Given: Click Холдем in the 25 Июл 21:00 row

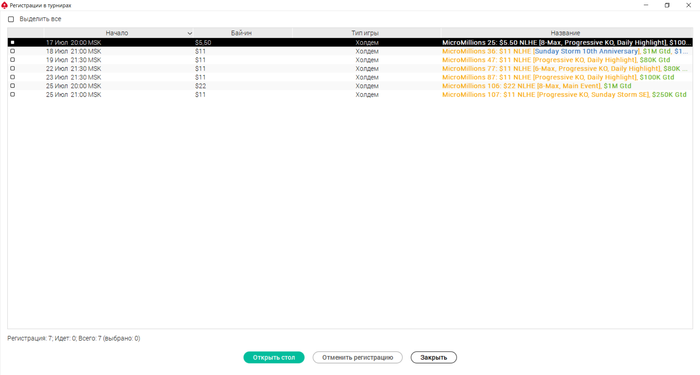Looking at the screenshot, I should [x=367, y=95].
